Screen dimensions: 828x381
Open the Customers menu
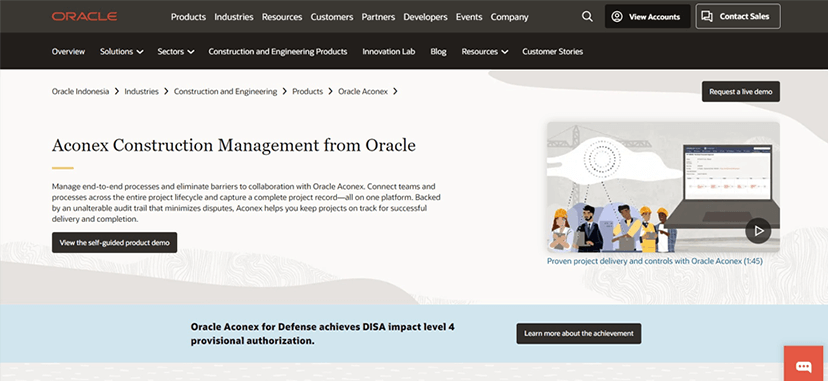click(332, 17)
